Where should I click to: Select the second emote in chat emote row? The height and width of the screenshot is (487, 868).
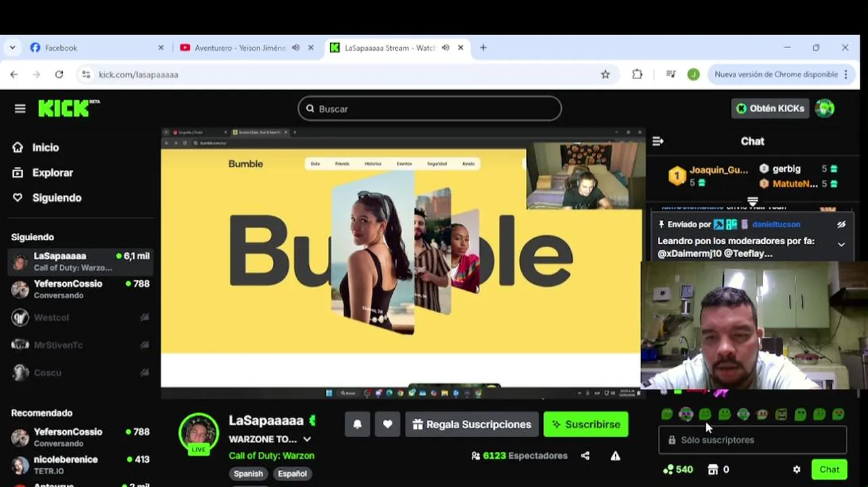[x=685, y=414]
